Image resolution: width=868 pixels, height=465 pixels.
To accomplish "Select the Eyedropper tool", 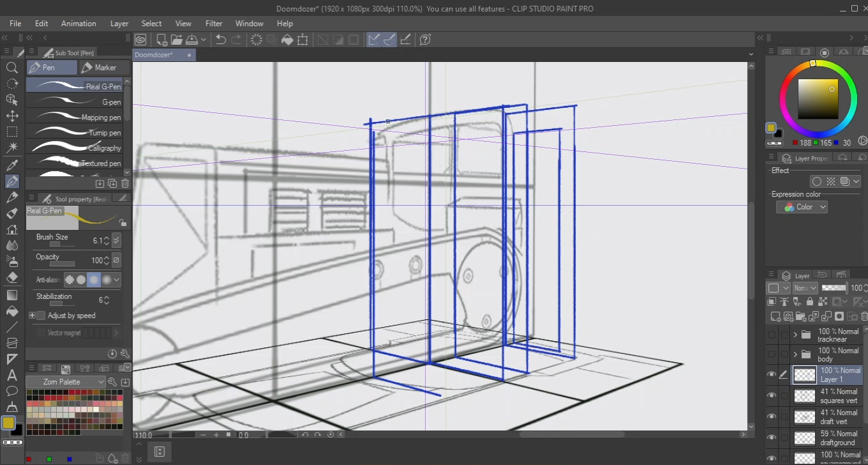I will 12,166.
